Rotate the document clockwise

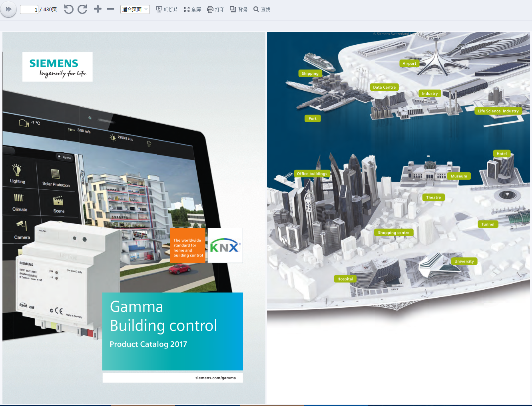[82, 9]
